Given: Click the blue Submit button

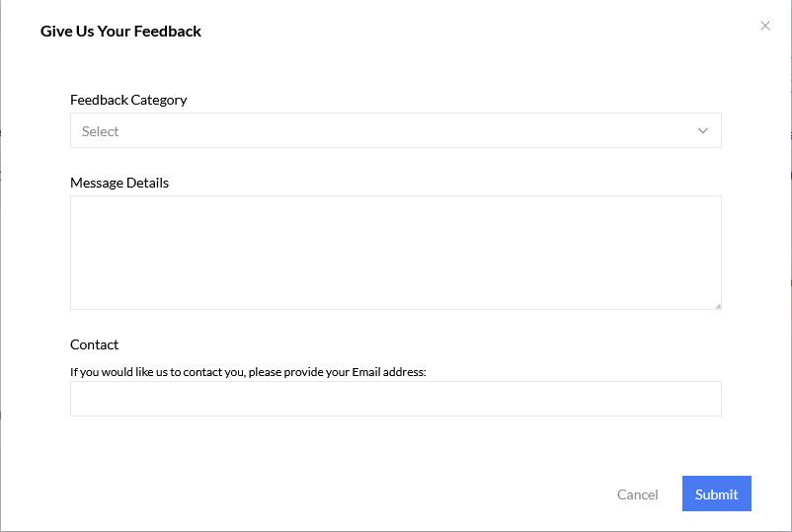Looking at the screenshot, I should [x=716, y=494].
